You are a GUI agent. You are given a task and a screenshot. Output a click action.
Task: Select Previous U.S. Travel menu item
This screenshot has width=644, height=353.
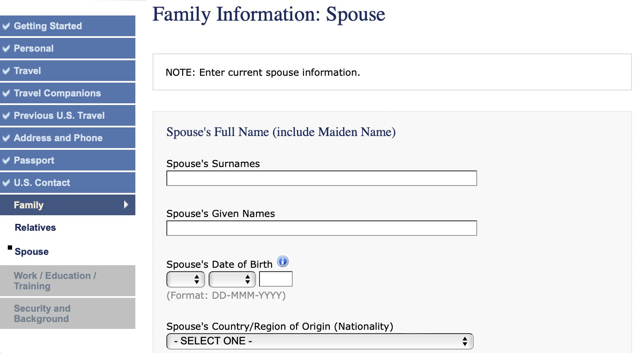point(68,115)
